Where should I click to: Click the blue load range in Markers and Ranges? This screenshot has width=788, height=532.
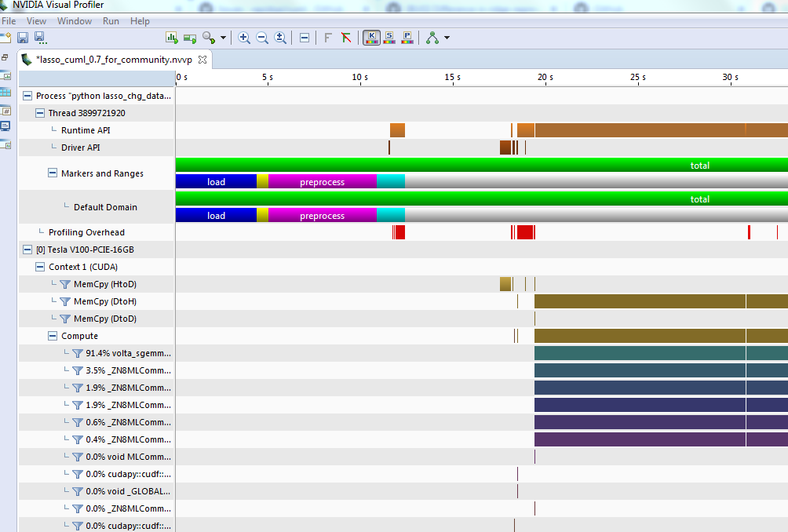pos(216,182)
